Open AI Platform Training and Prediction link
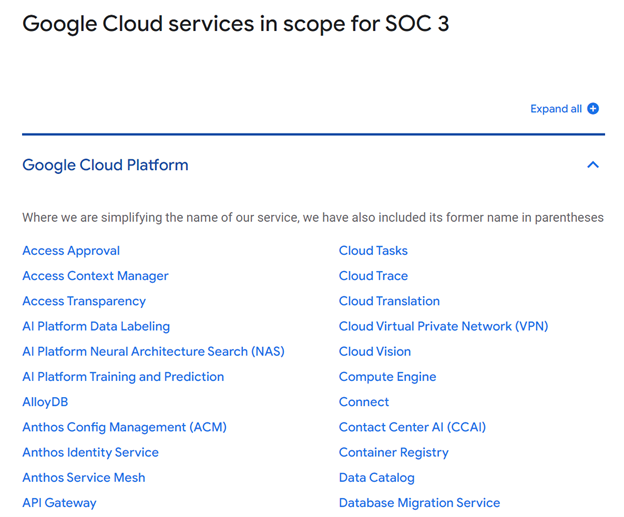624x517 pixels. coord(123,377)
